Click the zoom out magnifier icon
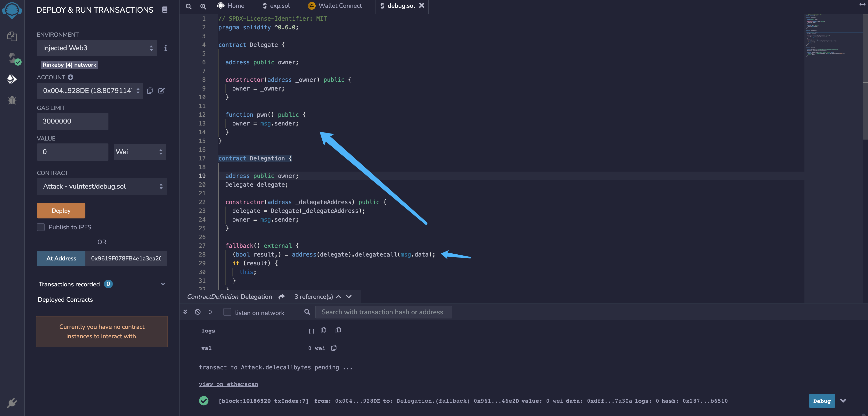 (x=189, y=6)
